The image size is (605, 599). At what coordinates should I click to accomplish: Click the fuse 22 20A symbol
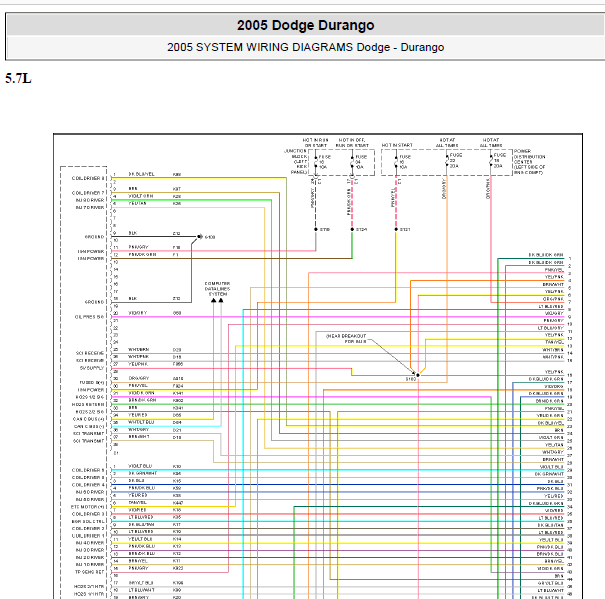pos(447,161)
